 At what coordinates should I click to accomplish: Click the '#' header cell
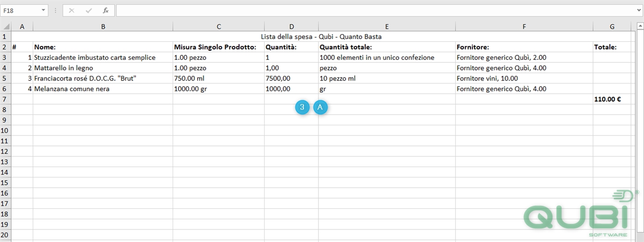pos(22,47)
